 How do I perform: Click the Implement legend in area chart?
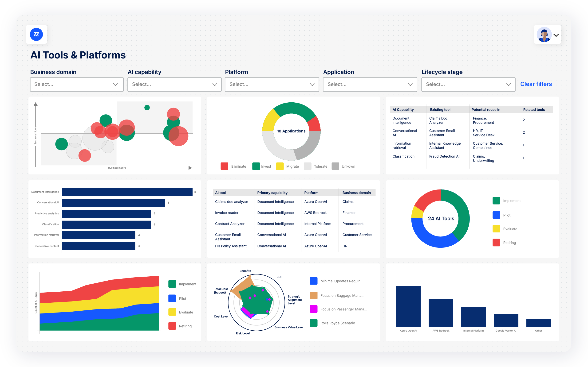point(182,284)
